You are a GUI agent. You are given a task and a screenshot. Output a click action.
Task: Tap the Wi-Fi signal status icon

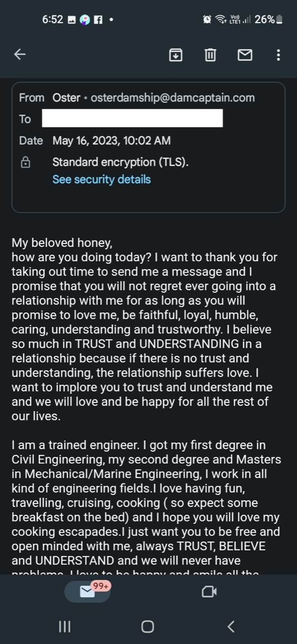tap(220, 20)
